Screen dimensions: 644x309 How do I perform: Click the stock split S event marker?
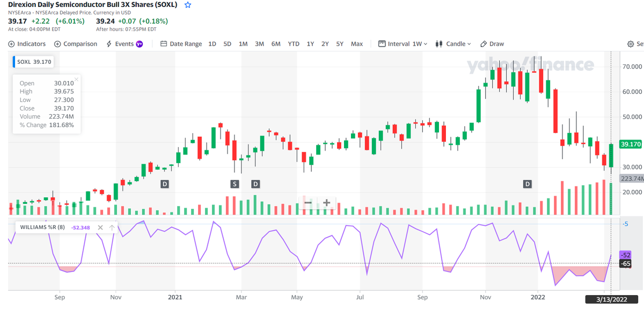[x=235, y=184]
